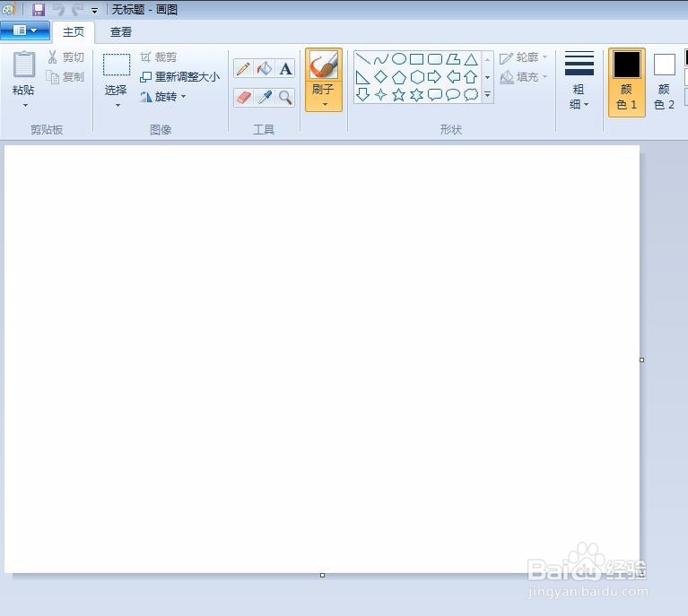This screenshot has height=616, width=688.
Task: Click the Save icon in title bar
Action: coord(39,9)
